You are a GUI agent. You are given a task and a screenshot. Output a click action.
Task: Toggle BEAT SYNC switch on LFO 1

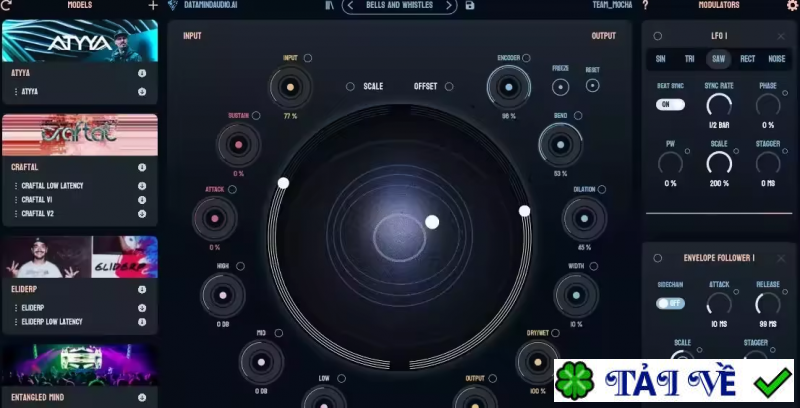click(670, 105)
